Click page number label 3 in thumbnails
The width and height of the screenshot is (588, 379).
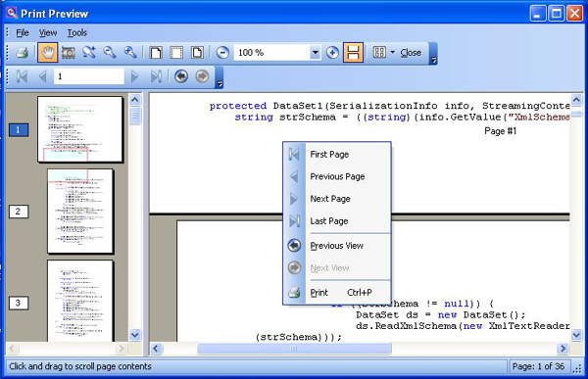click(x=19, y=303)
